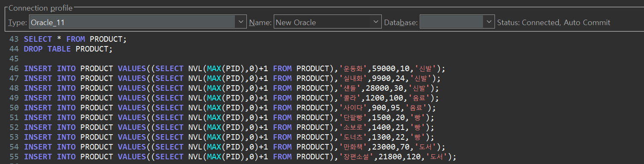
Task: Click the 'Status: Connected, Auto Commit' text
Action: [553, 23]
